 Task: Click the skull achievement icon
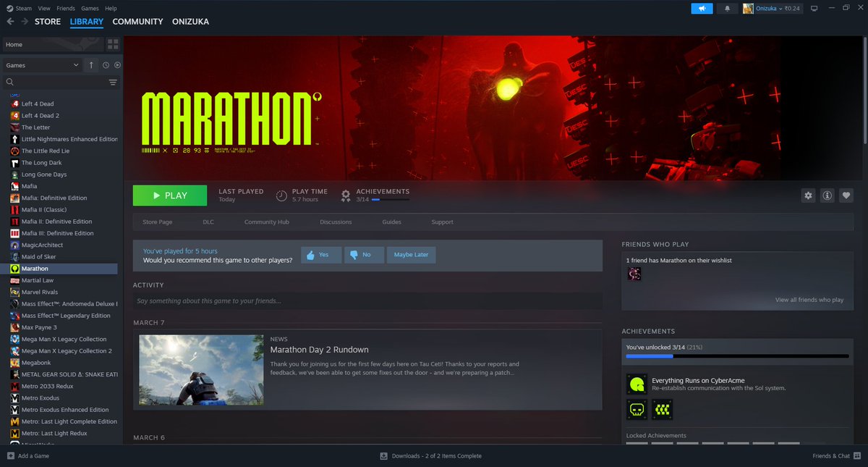637,410
